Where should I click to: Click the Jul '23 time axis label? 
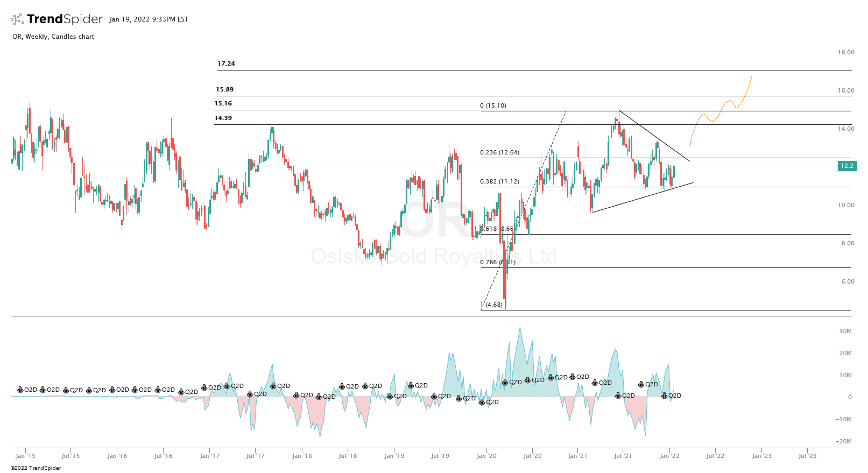[807, 456]
